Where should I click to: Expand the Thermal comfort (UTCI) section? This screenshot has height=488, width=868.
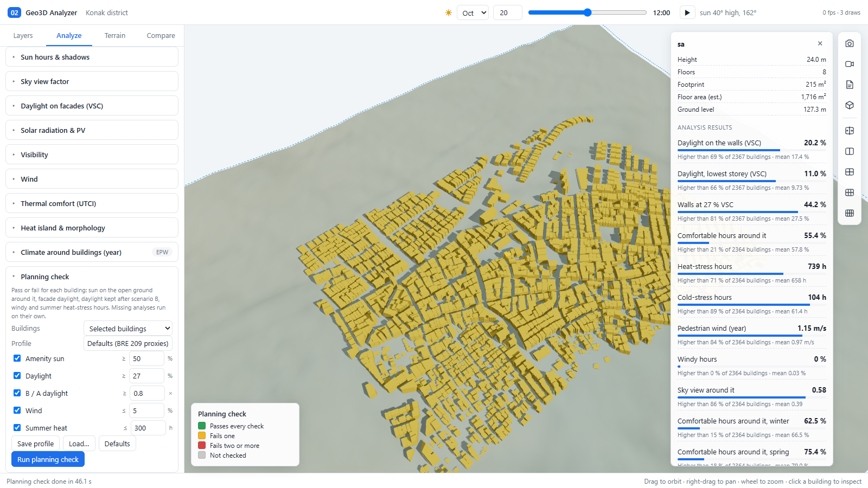(x=92, y=203)
